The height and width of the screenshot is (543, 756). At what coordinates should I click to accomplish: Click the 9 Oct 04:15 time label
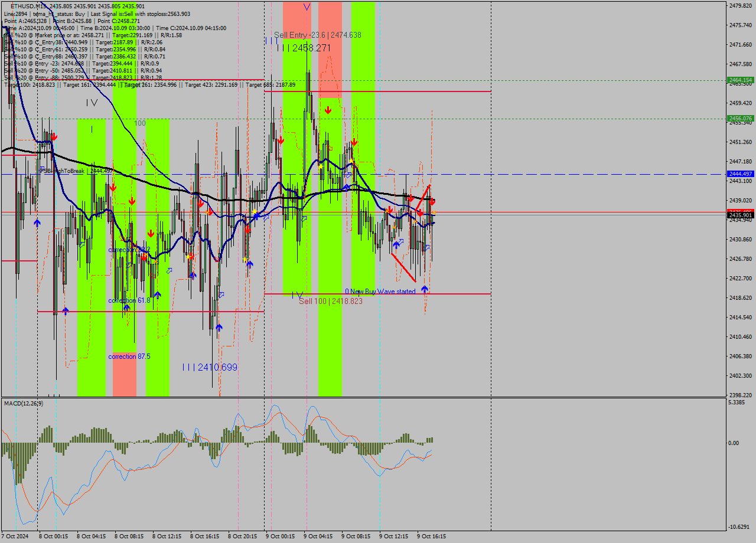318,537
